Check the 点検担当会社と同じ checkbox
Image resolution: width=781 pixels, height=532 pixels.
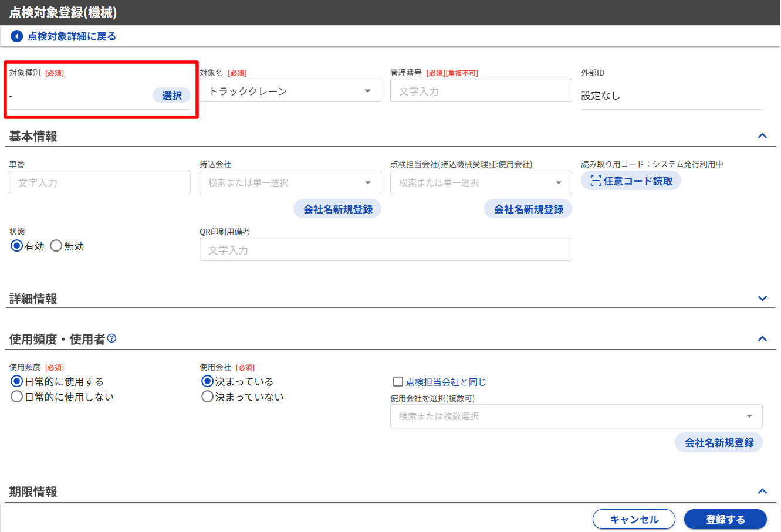click(398, 382)
